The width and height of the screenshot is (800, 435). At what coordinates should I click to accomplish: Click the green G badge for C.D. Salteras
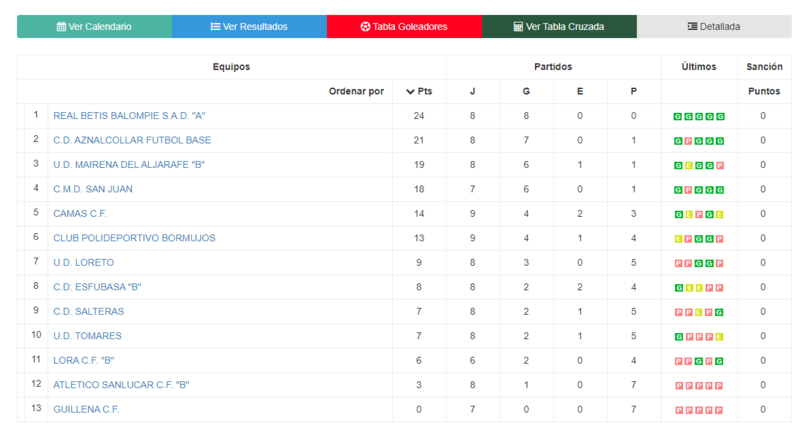tap(719, 313)
